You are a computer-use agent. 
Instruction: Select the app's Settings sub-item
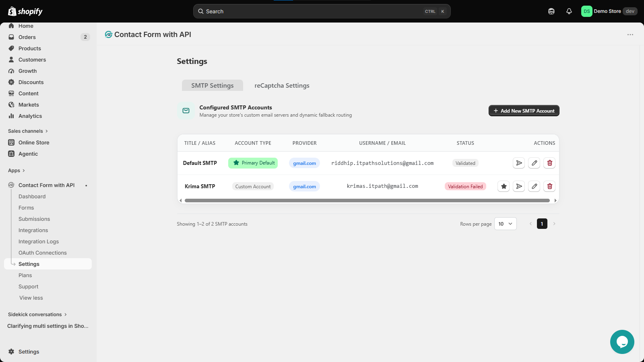point(48,264)
